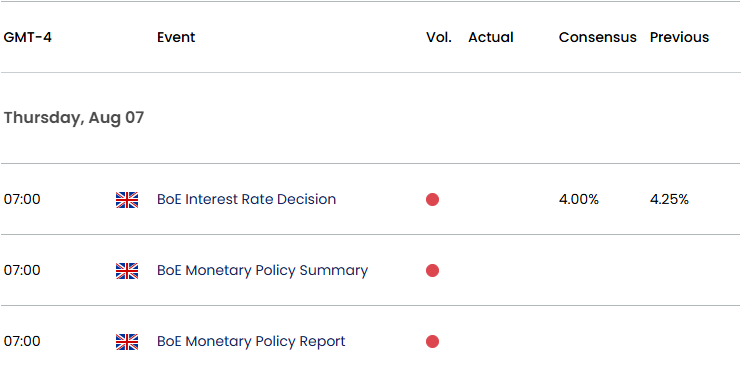Click the GMT-4 timezone column header
Screen dimensions: 741x374
pos(28,37)
